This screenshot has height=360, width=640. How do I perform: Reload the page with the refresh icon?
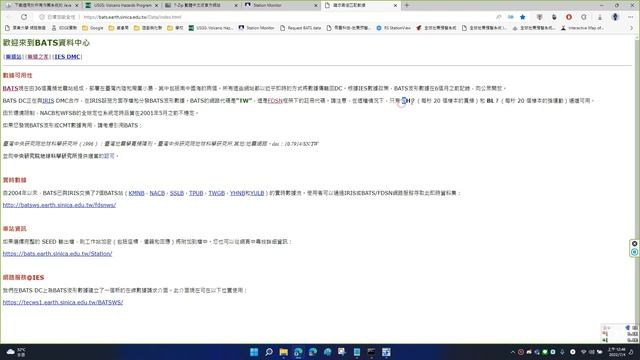tap(24, 17)
